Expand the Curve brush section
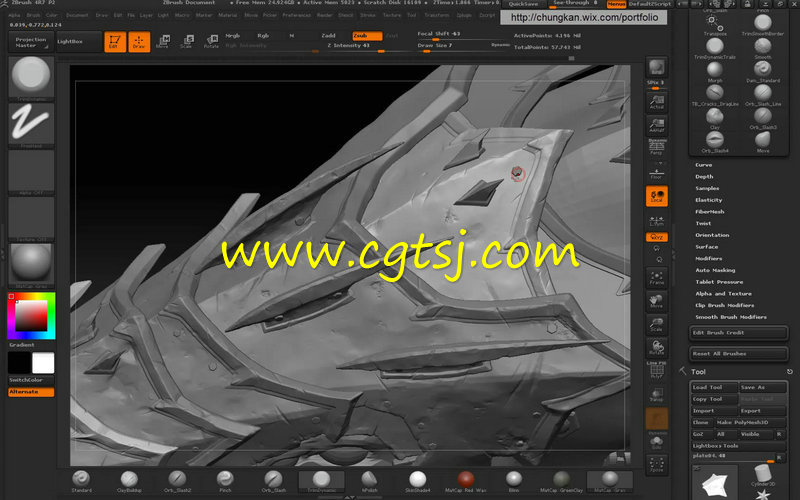The height and width of the screenshot is (500, 800). [703, 165]
